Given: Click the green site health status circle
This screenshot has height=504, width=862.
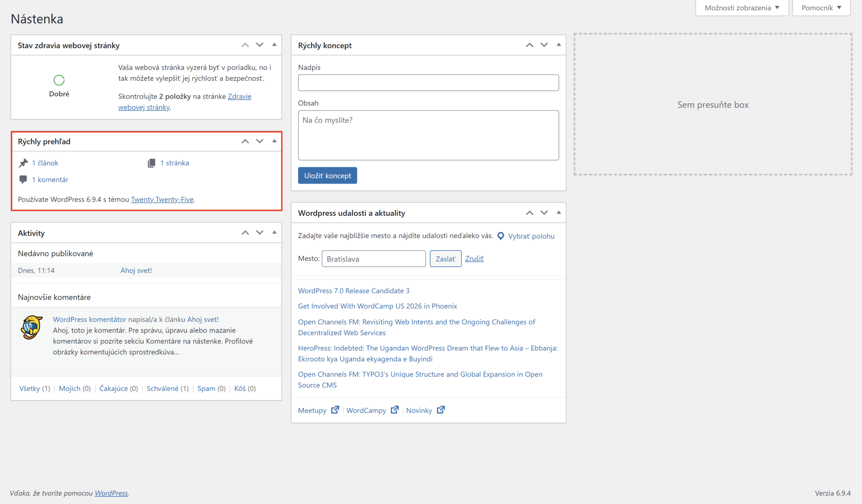Looking at the screenshot, I should pyautogui.click(x=59, y=80).
